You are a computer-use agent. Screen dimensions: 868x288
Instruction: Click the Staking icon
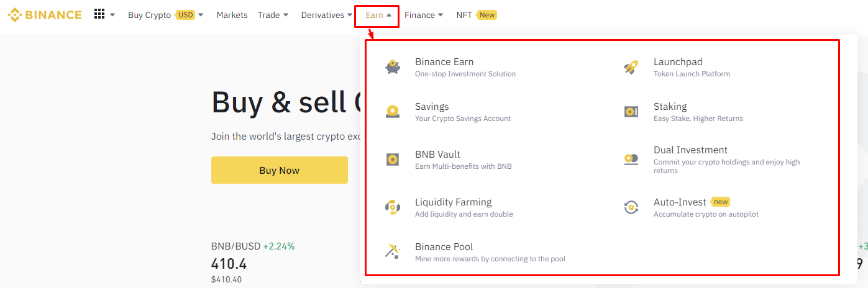(631, 112)
